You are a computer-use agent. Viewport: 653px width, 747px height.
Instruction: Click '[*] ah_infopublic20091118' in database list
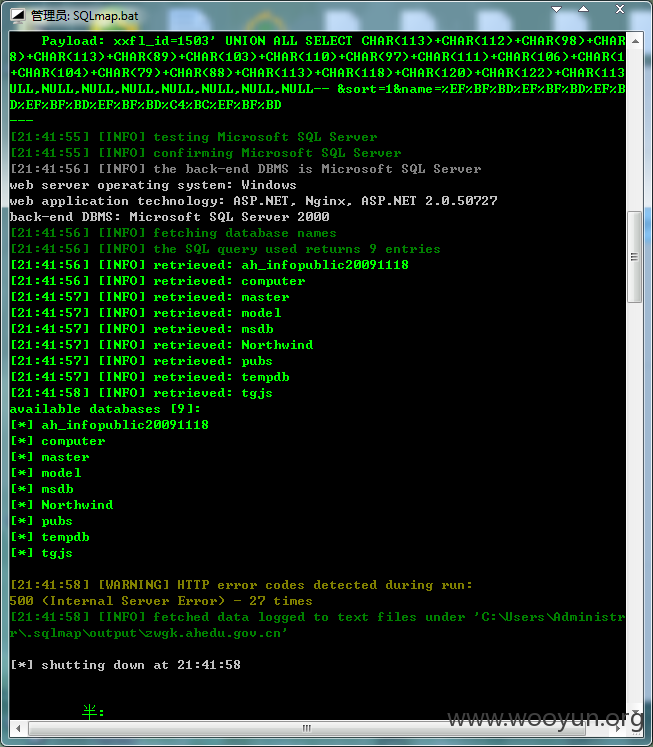click(x=109, y=425)
